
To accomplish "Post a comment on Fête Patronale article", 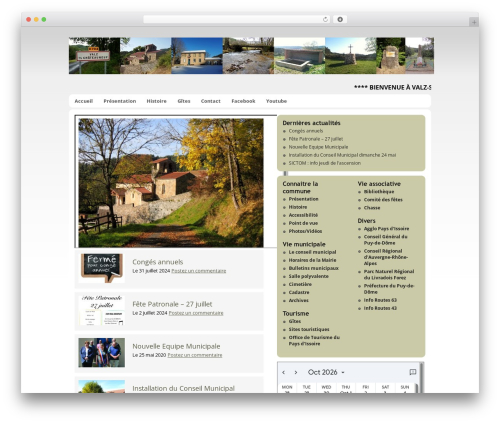I will [196, 313].
